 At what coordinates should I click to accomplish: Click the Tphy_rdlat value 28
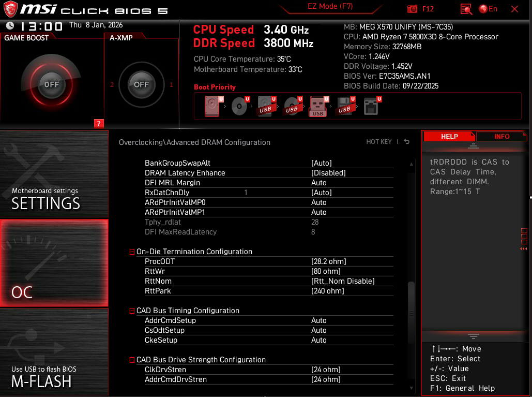(315, 222)
